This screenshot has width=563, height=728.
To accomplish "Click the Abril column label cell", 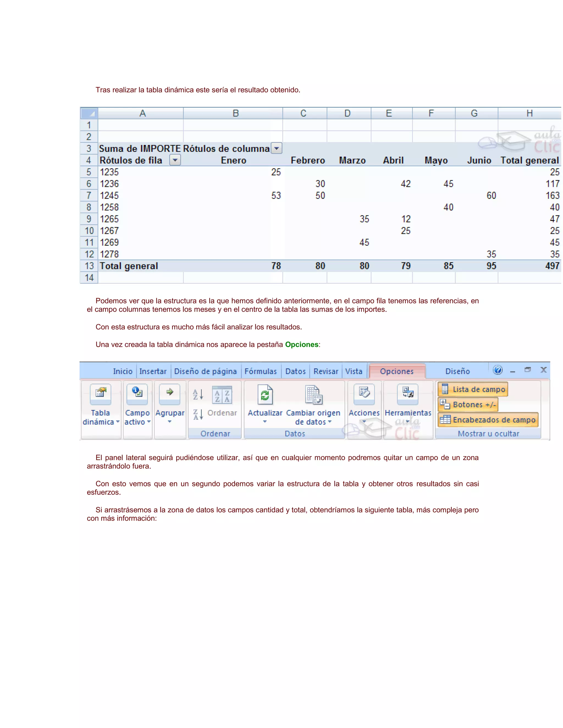I will point(392,160).
